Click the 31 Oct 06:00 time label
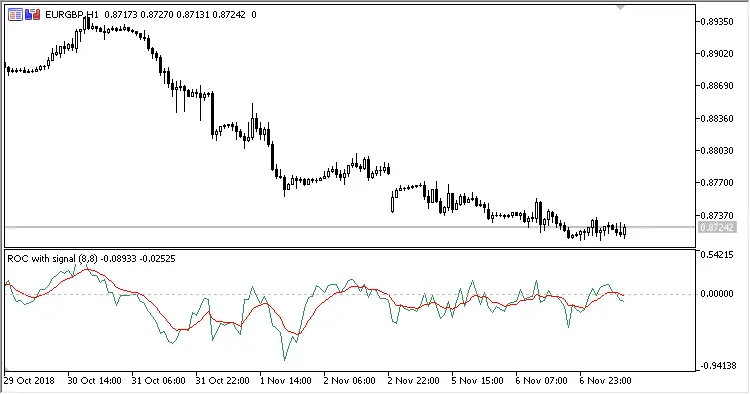Screen dimensions: 750x394 pyautogui.click(x=158, y=381)
